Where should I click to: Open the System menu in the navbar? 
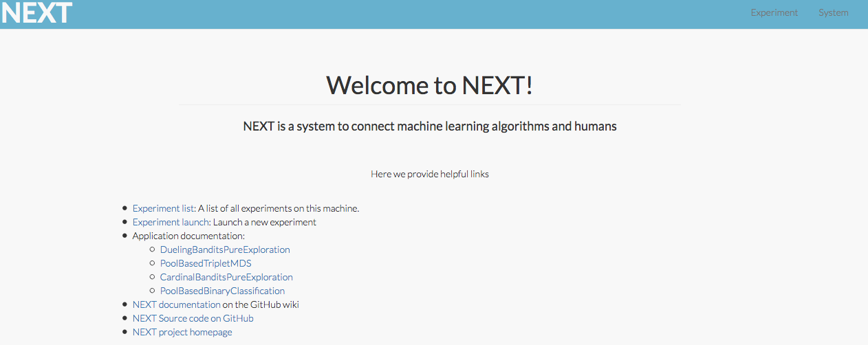[x=833, y=13]
